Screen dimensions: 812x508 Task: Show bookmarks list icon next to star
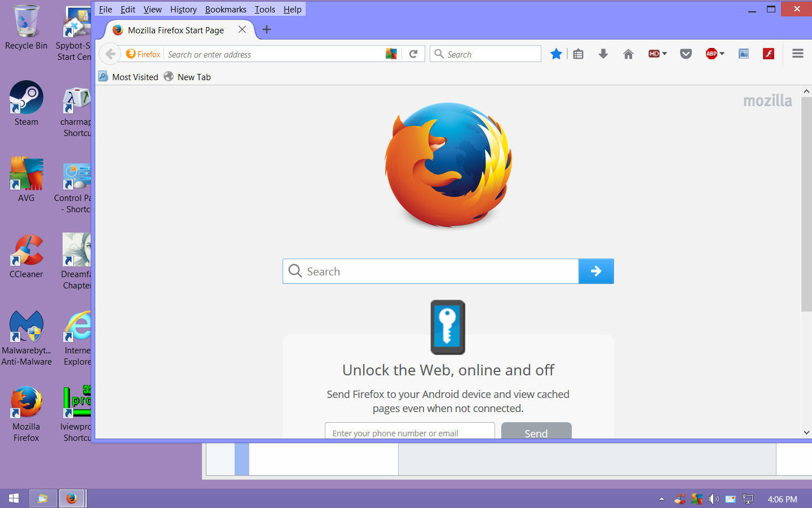tap(578, 54)
